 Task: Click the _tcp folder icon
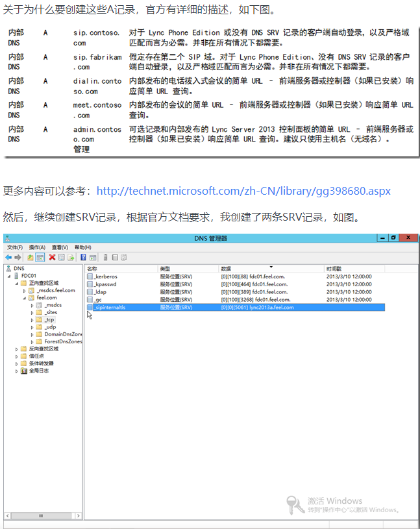(x=39, y=320)
